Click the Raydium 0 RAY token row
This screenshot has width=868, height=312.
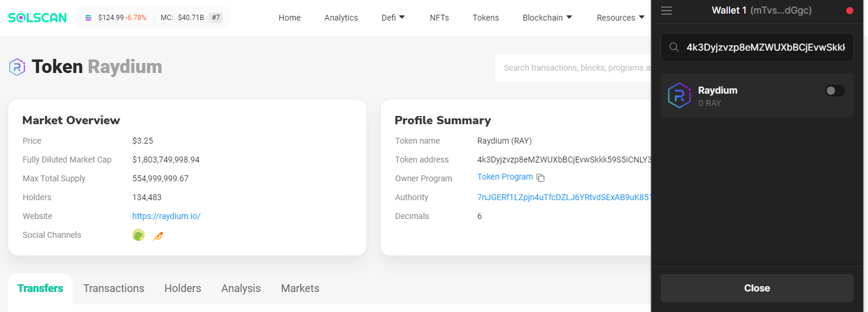click(x=757, y=95)
